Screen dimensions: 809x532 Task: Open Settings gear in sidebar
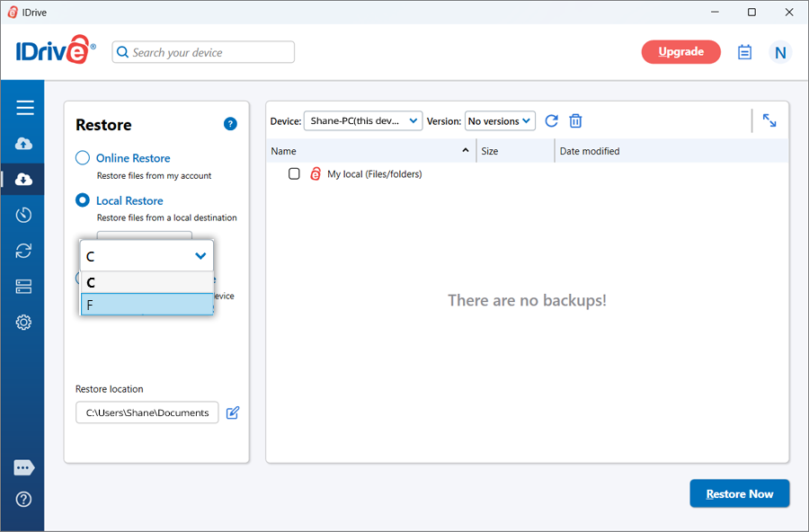click(24, 323)
